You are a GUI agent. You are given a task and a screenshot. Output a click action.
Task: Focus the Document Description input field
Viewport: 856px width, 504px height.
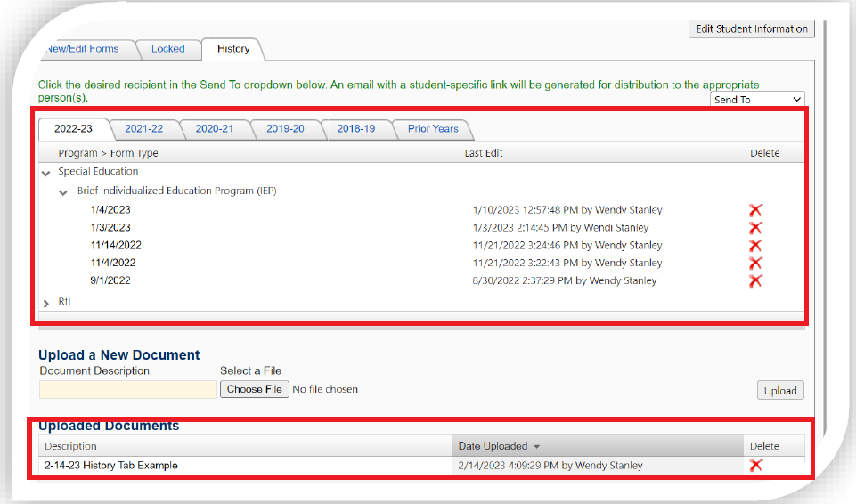[127, 389]
